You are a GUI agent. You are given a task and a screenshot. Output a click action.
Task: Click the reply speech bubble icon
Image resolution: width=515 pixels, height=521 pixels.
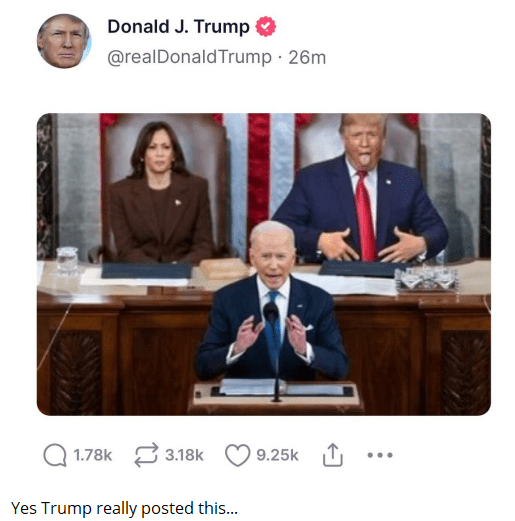pyautogui.click(x=55, y=455)
